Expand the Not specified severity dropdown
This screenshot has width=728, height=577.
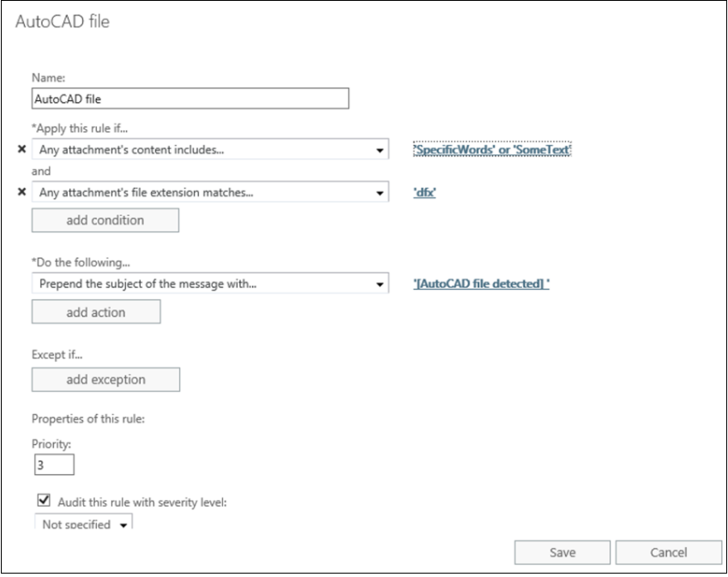83,523
